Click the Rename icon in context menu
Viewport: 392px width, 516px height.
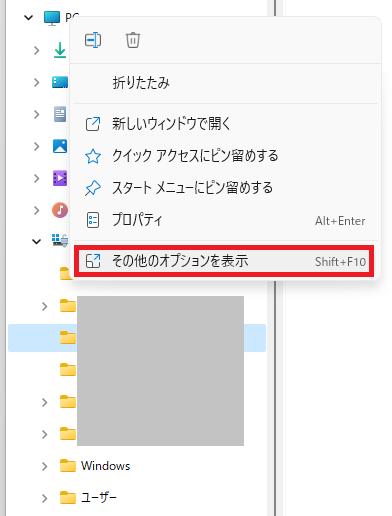[x=93, y=40]
